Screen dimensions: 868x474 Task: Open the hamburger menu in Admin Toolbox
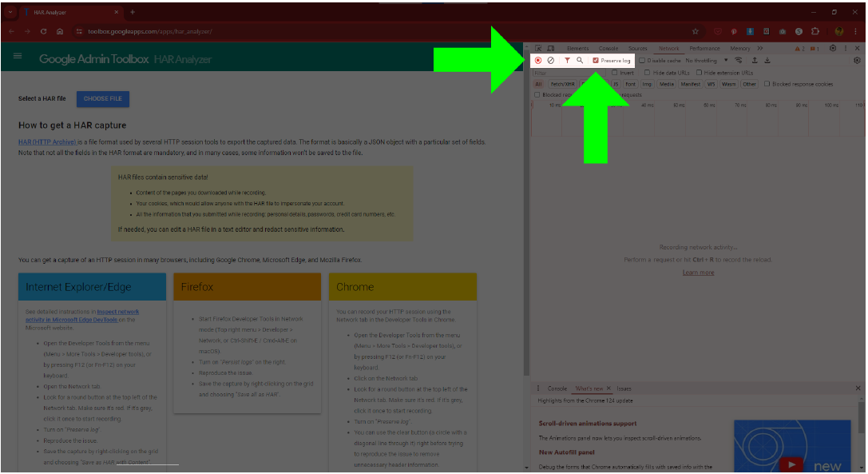(x=18, y=58)
